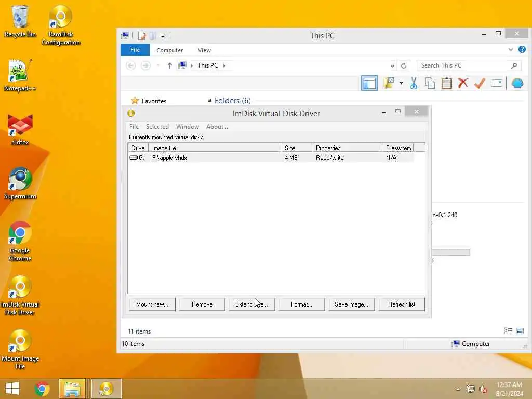
Task: Switch to the View ribbon tab
Action: pos(204,50)
